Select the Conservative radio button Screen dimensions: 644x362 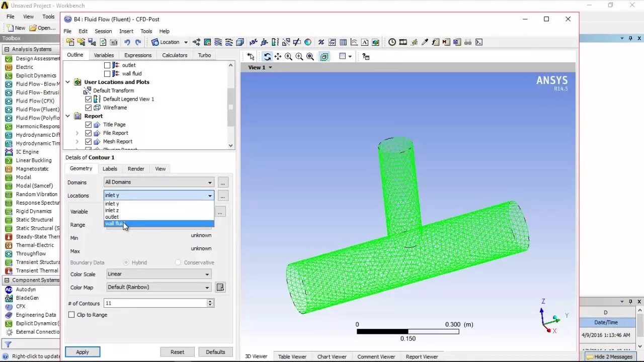[x=178, y=262]
